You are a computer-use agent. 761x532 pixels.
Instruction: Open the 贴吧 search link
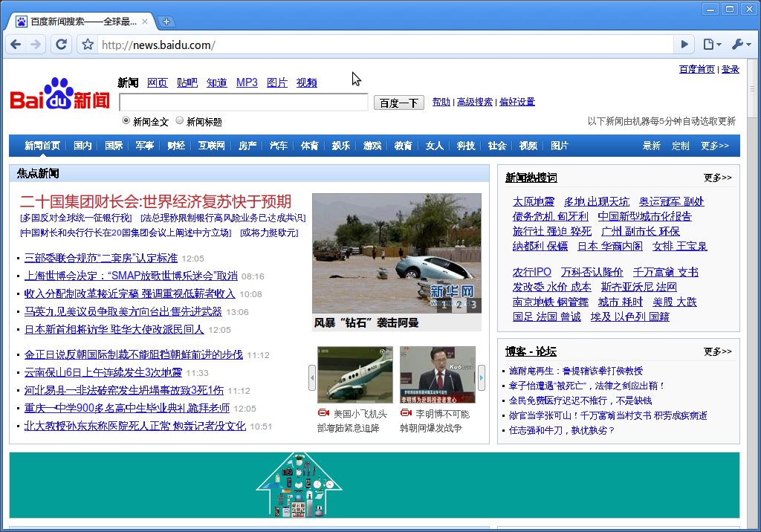click(187, 82)
